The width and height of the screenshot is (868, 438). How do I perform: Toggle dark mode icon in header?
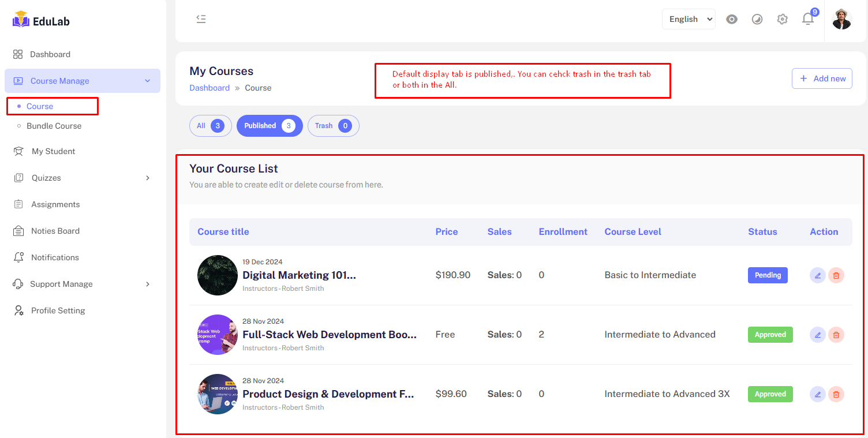point(757,19)
